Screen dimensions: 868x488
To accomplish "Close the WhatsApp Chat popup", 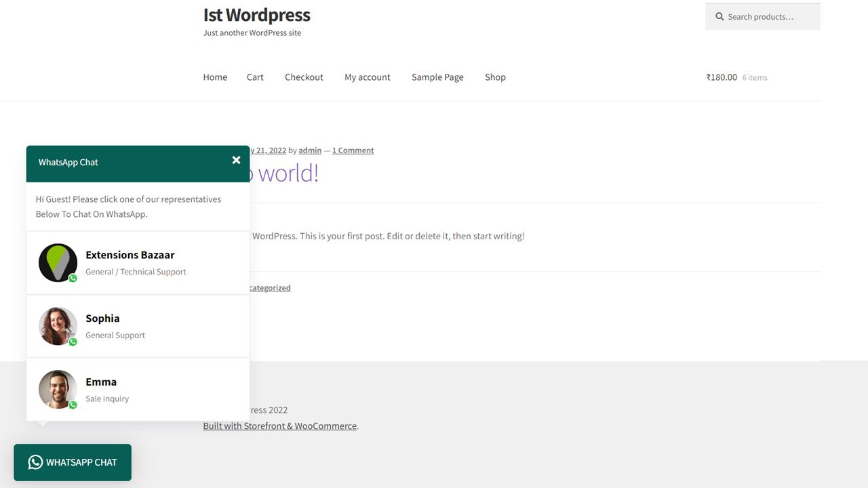I will pyautogui.click(x=236, y=160).
